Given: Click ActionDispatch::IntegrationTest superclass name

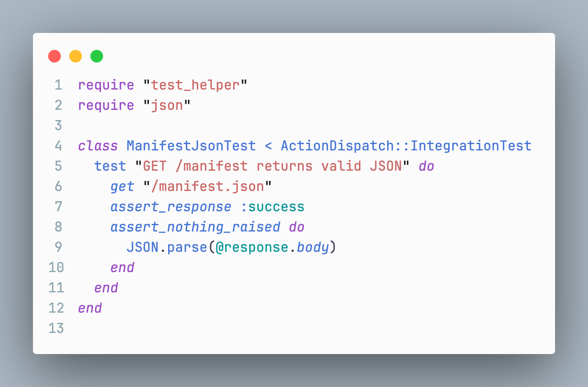Looking at the screenshot, I should 406,146.
